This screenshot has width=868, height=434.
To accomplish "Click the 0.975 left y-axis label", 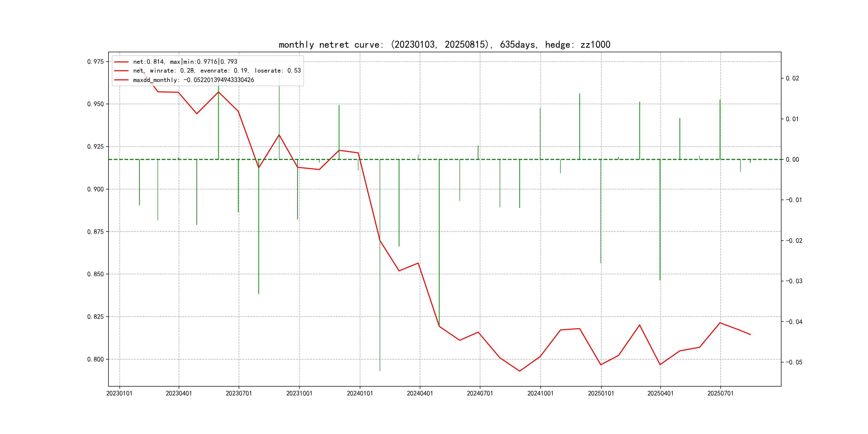I will pos(95,62).
